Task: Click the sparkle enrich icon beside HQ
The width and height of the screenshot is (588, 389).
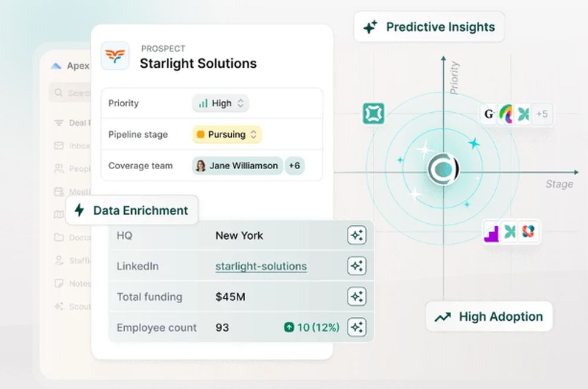Action: [356, 236]
